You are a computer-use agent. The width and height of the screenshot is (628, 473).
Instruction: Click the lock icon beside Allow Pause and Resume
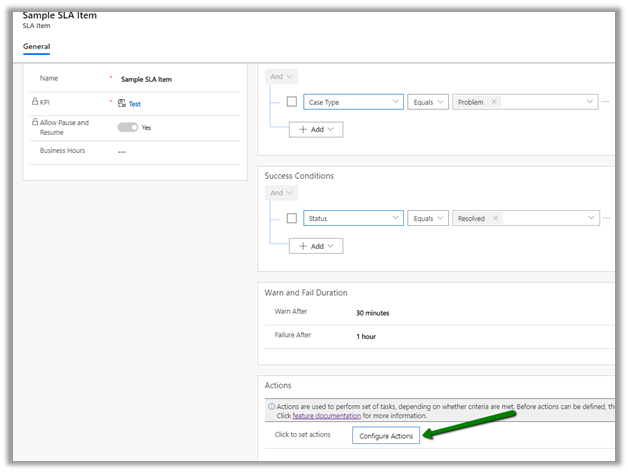(x=33, y=123)
